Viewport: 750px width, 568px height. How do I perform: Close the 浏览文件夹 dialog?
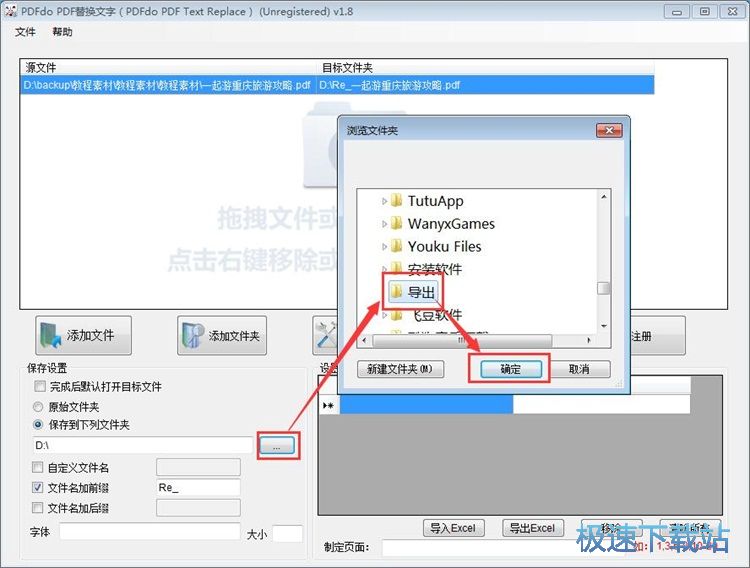(609, 131)
